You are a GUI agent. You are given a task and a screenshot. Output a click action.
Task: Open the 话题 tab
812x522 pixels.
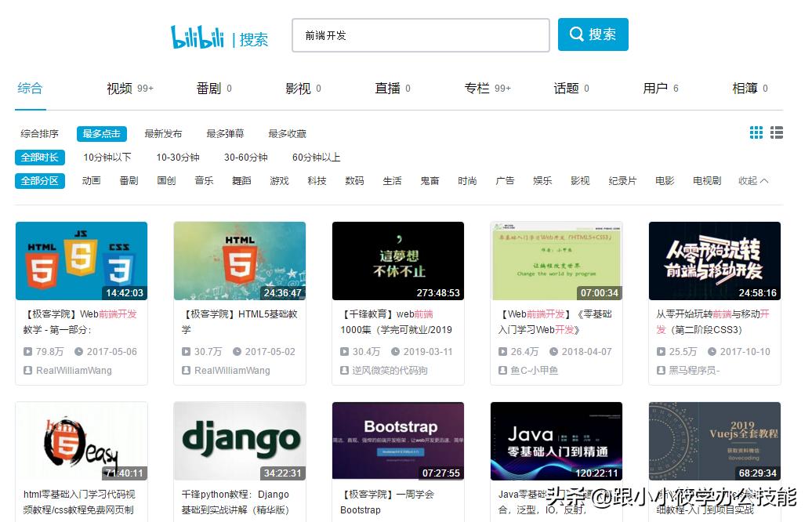pos(571,89)
